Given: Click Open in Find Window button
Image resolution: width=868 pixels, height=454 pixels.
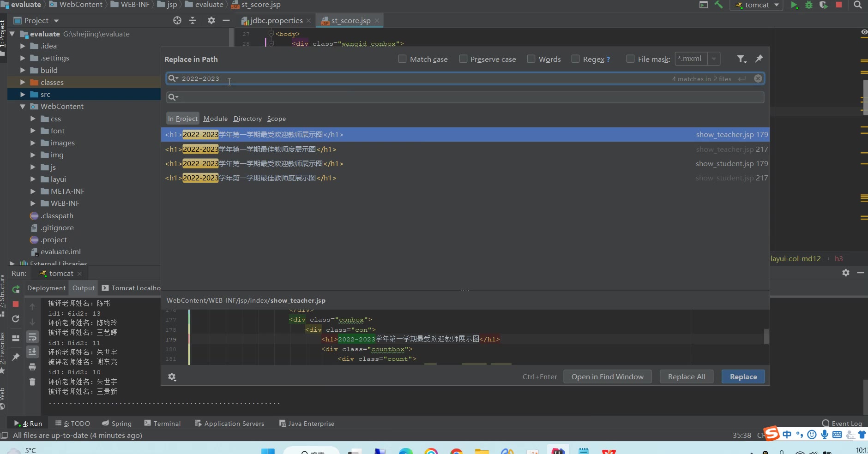Looking at the screenshot, I should (607, 377).
